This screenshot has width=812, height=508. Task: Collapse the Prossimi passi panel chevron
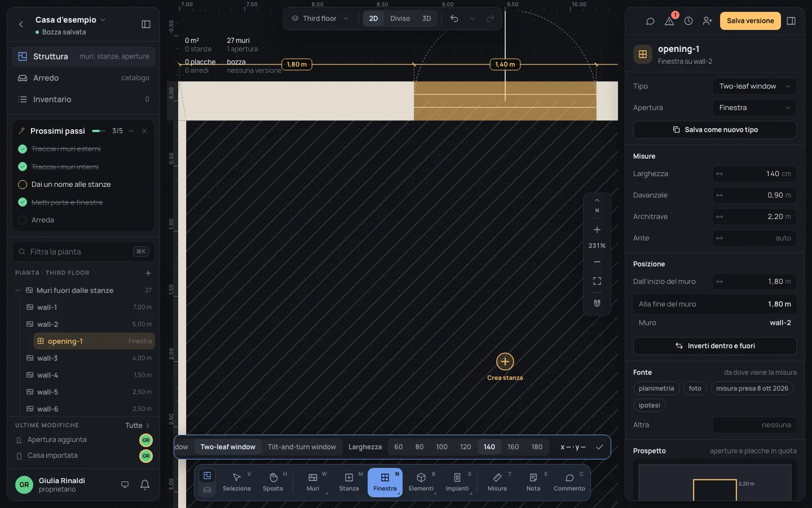(131, 131)
